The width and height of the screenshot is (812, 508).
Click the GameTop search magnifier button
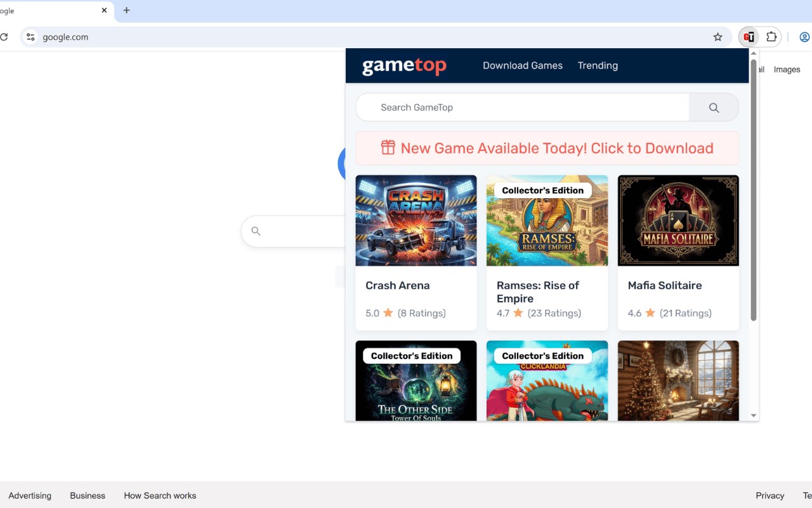click(x=714, y=107)
